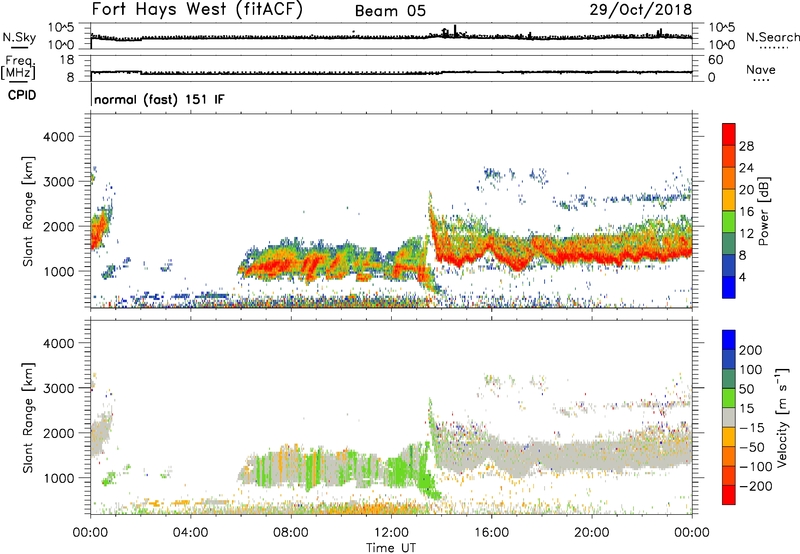Click the 'normal (fast) 151 IF' mode text
Screen dimensions: 800x554
pos(159,99)
